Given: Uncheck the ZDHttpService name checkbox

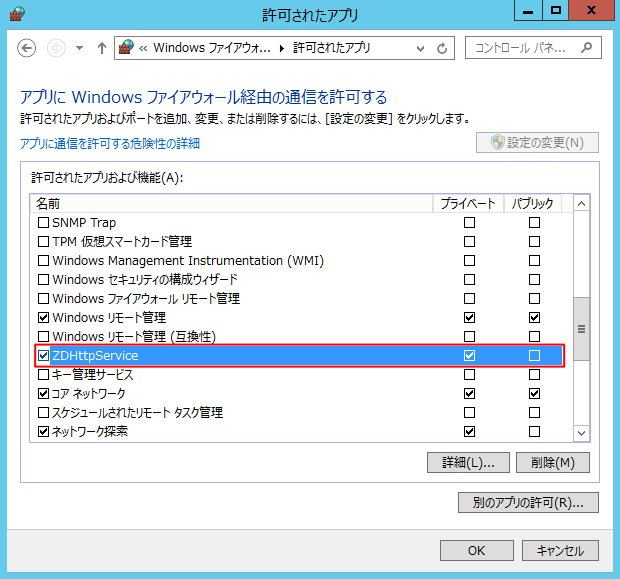Looking at the screenshot, I should click(x=43, y=356).
